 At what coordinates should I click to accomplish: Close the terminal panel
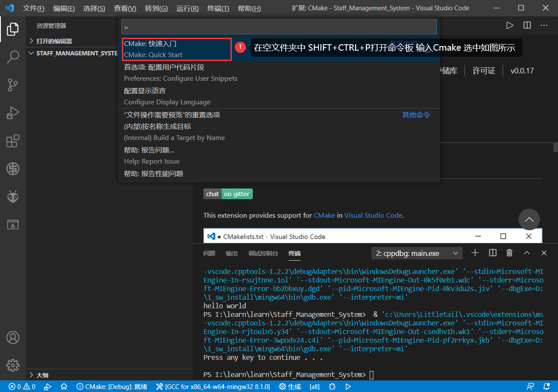pyautogui.click(x=544, y=253)
